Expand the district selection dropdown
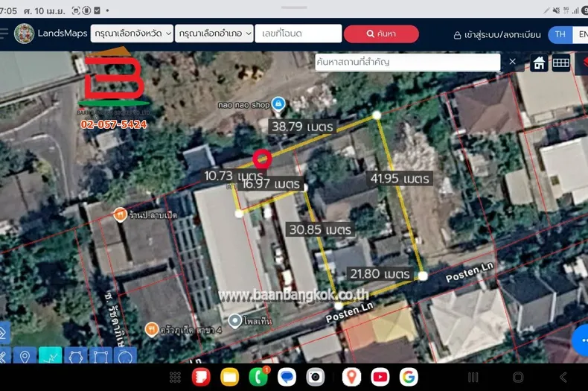This screenshot has width=588, height=391. click(x=214, y=34)
